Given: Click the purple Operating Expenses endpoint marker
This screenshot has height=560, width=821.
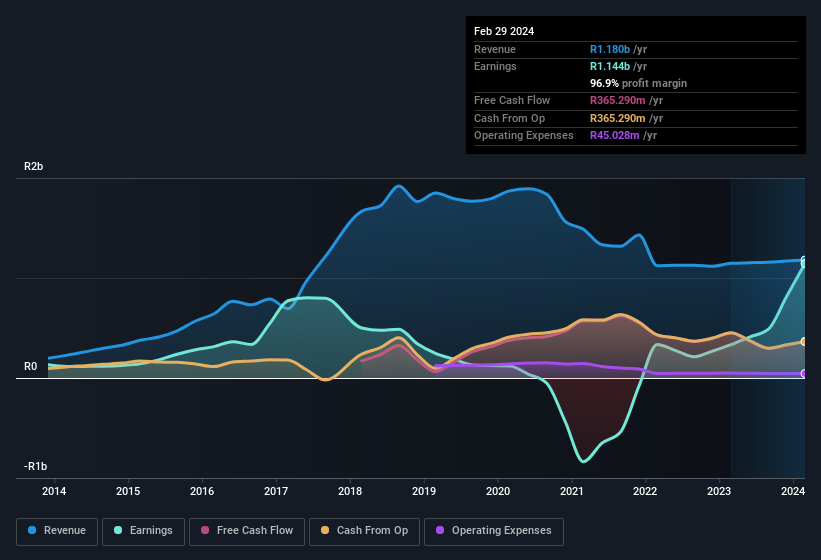Looking at the screenshot, I should [804, 373].
